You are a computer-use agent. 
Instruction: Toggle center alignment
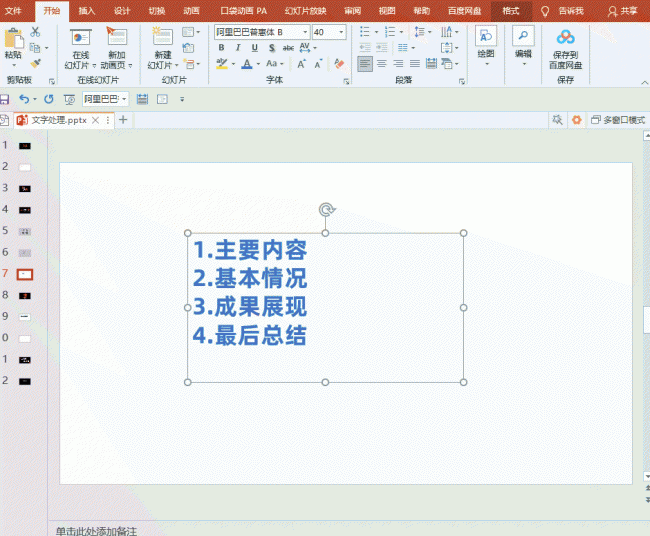[382, 64]
